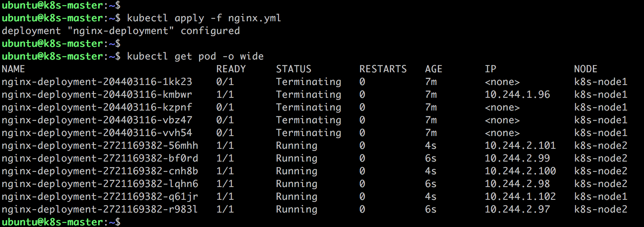Click the RESTARTS column header

[x=383, y=69]
